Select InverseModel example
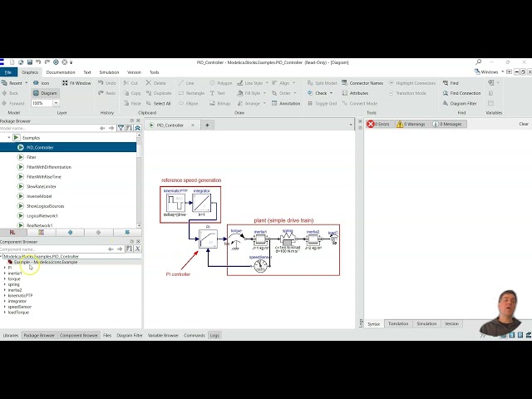The image size is (532, 399). pyautogui.click(x=39, y=196)
